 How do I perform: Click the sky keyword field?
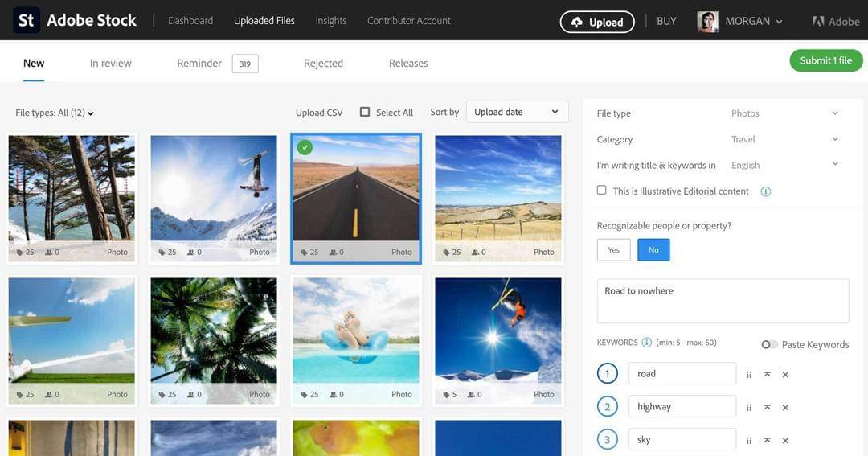coord(682,439)
